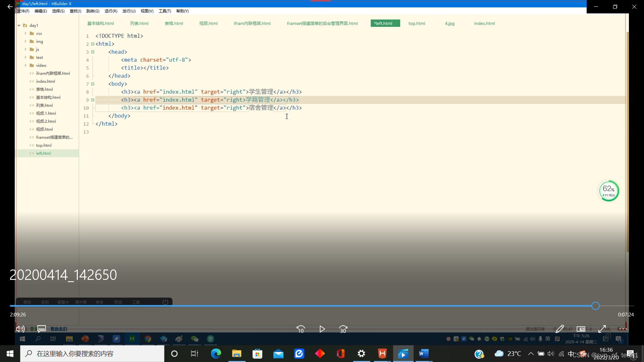
Task: Open the subtitles and captions menu
Action: click(42, 329)
